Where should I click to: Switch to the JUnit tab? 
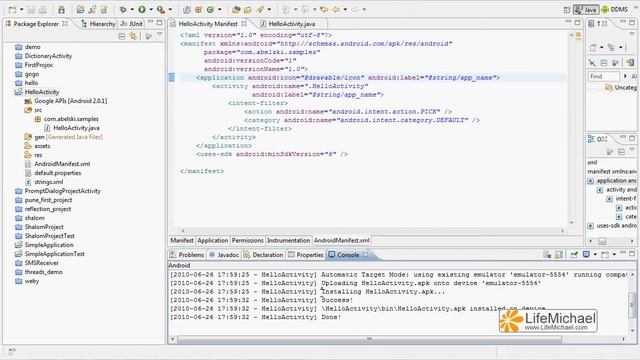[x=131, y=24]
